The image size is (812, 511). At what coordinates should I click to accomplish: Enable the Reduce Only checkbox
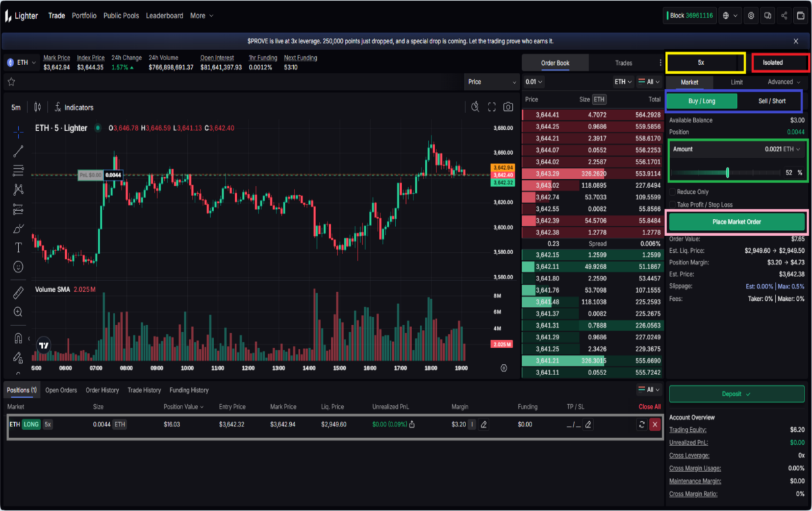click(672, 192)
